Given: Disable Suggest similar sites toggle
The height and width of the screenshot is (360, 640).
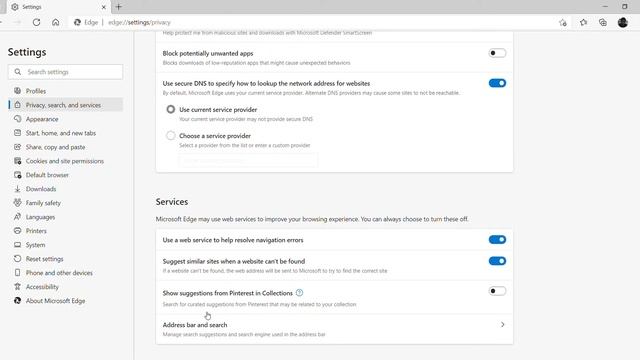Looking at the screenshot, I should (x=497, y=261).
